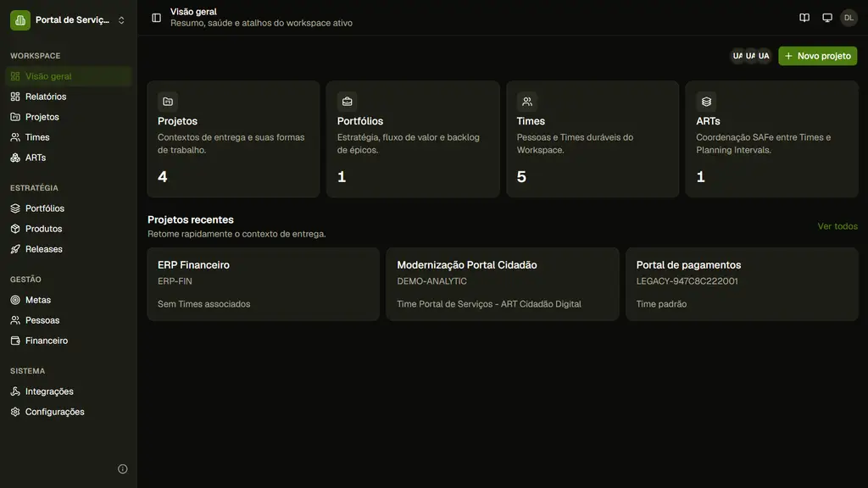Click the DEMO-ANALYTIC project code
The height and width of the screenshot is (488, 868).
pos(431,281)
